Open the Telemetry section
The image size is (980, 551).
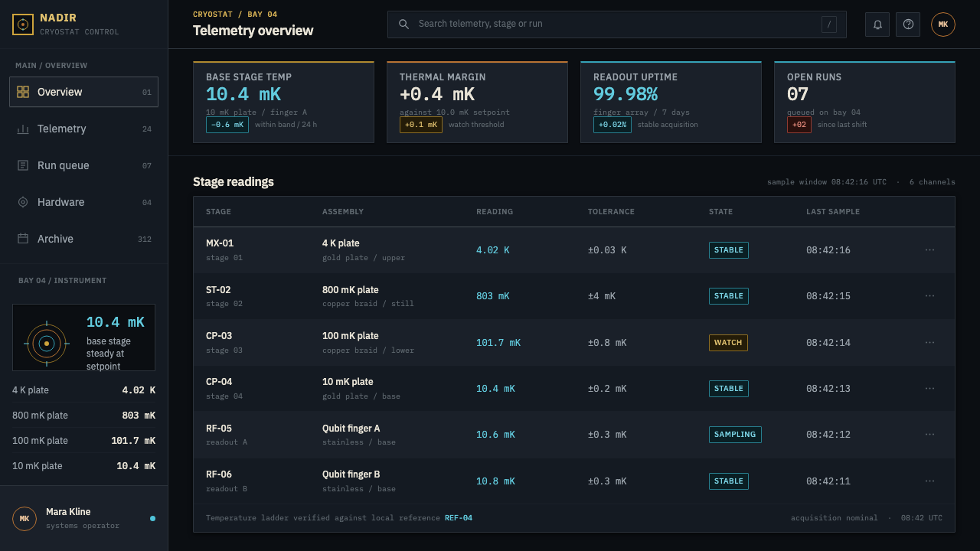click(x=84, y=129)
